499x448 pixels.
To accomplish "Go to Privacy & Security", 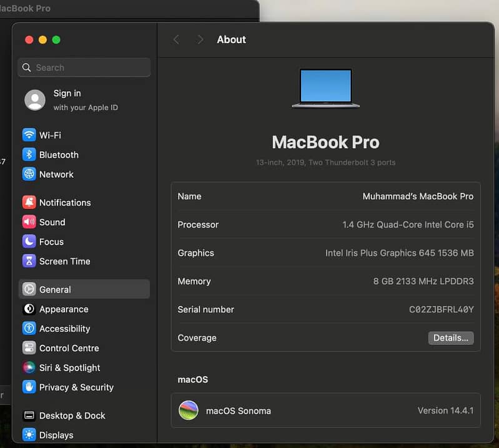I will point(76,387).
